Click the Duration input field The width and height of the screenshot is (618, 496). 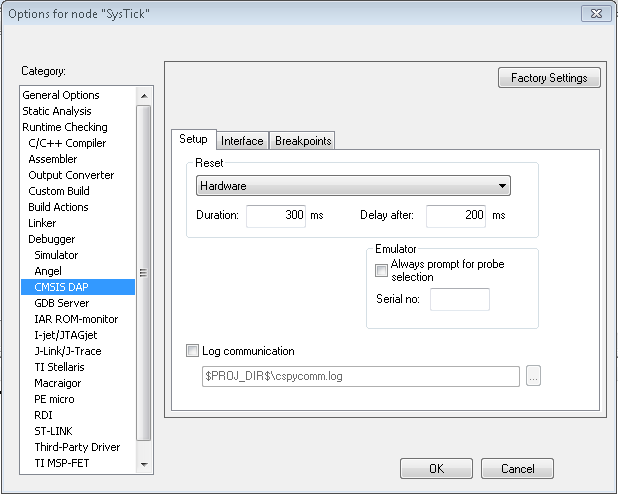pyautogui.click(x=276, y=216)
